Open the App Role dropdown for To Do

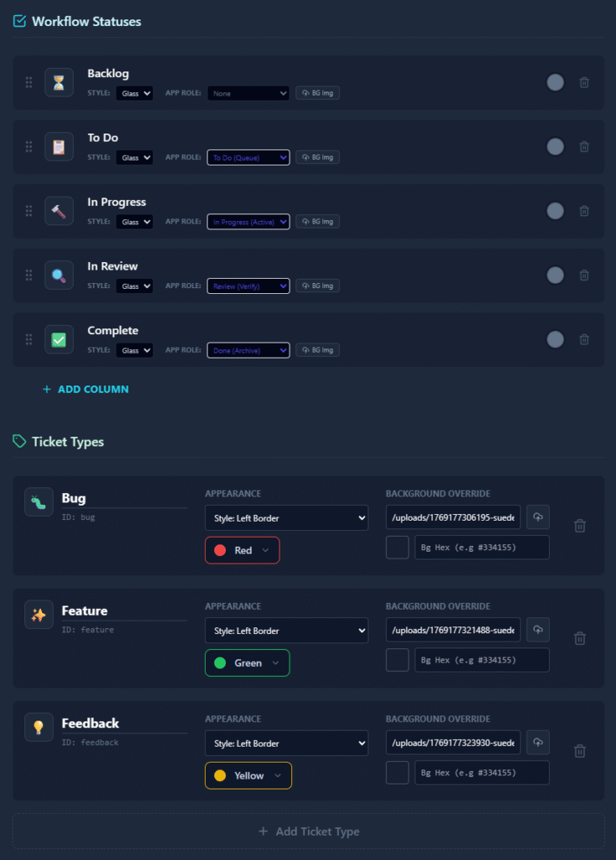point(248,157)
